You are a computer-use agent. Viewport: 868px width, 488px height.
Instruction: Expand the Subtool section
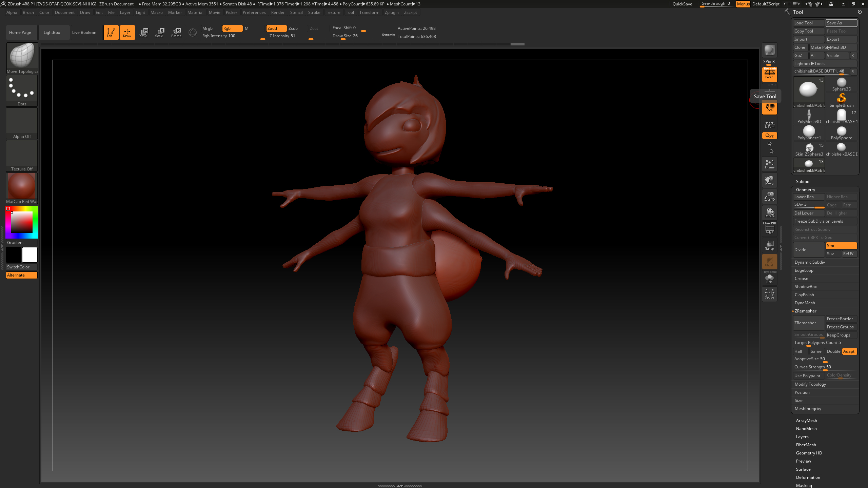(803, 182)
